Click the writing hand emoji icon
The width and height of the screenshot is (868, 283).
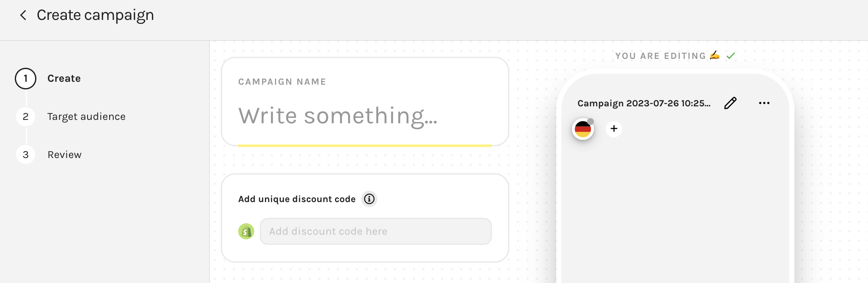715,55
